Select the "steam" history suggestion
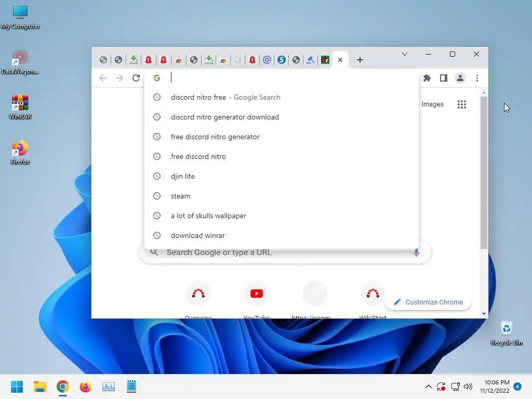This screenshot has height=399, width=532. [282, 196]
